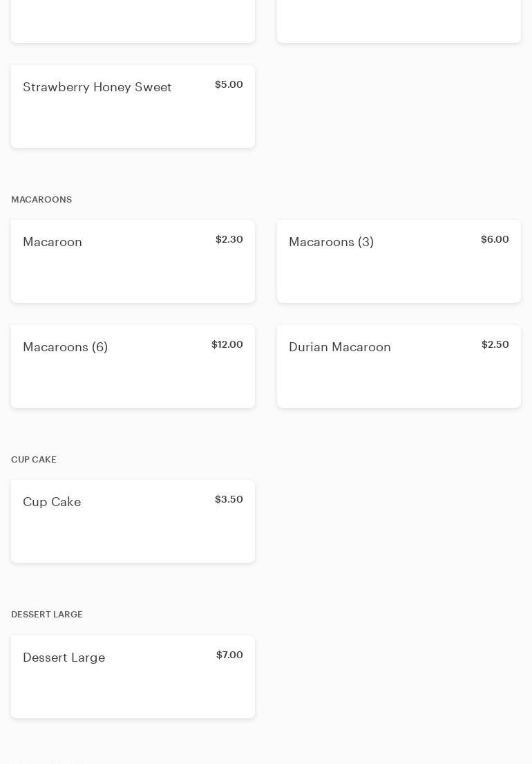
Task: Click the MACAROONS section heading
Action: pos(41,200)
